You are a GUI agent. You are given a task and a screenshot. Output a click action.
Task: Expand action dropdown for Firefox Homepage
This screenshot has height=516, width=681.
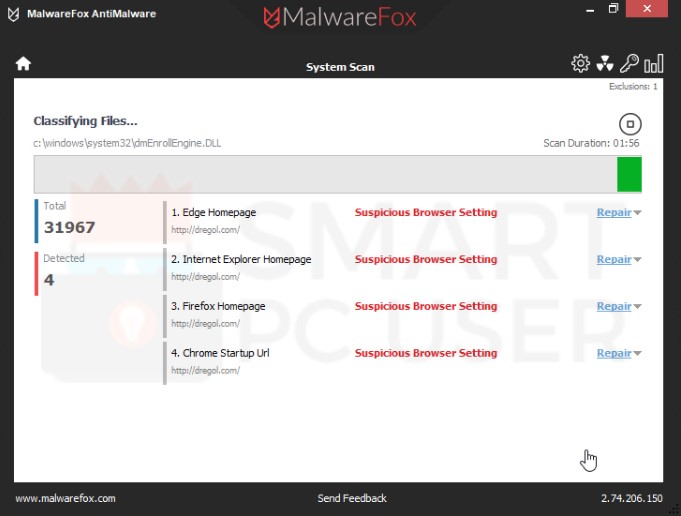tap(637, 307)
